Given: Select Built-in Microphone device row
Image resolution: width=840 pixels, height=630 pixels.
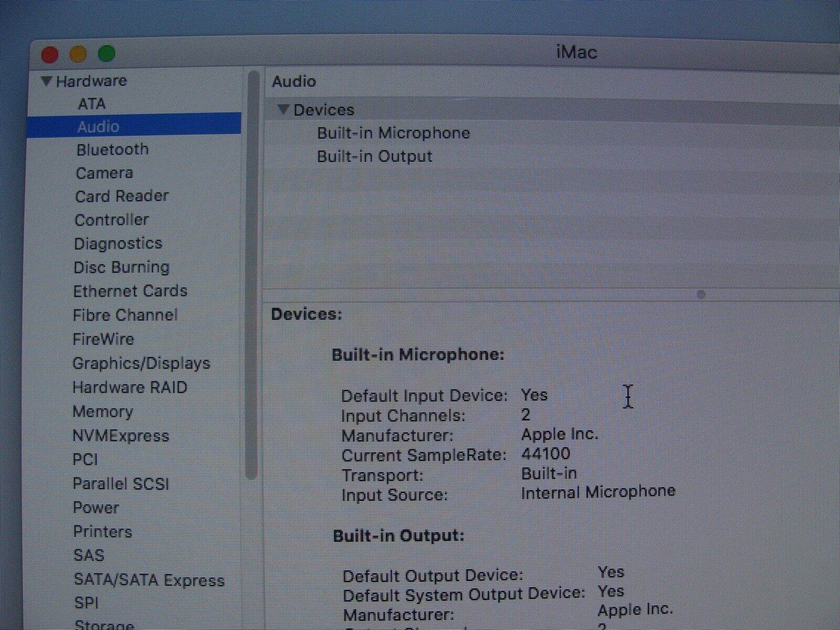Looking at the screenshot, I should [393, 133].
